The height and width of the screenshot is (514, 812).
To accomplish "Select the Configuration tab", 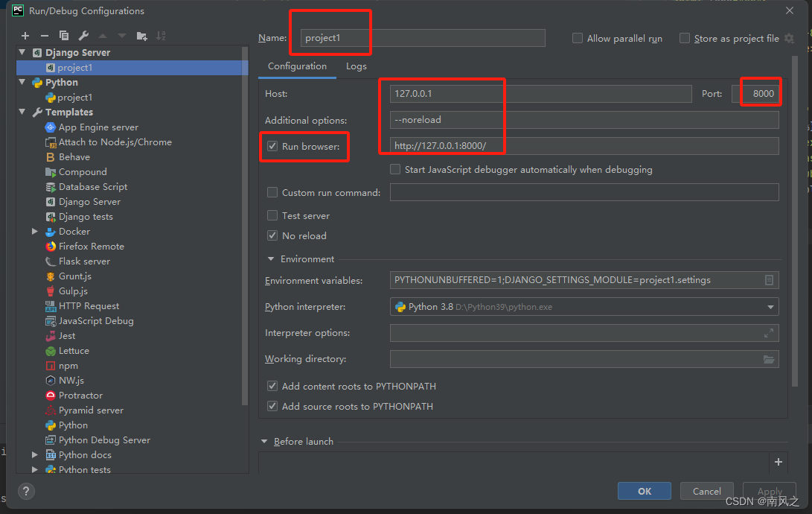I will [x=297, y=66].
